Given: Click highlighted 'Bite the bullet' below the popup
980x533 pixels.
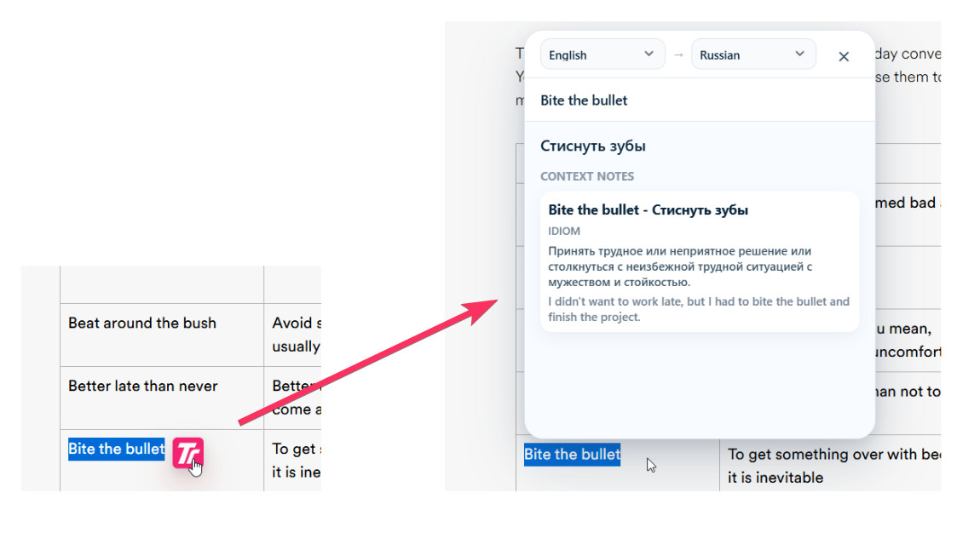Looking at the screenshot, I should (x=572, y=455).
